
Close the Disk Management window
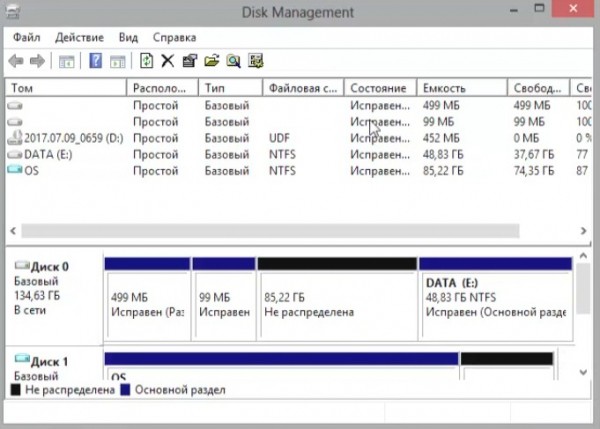(x=574, y=8)
